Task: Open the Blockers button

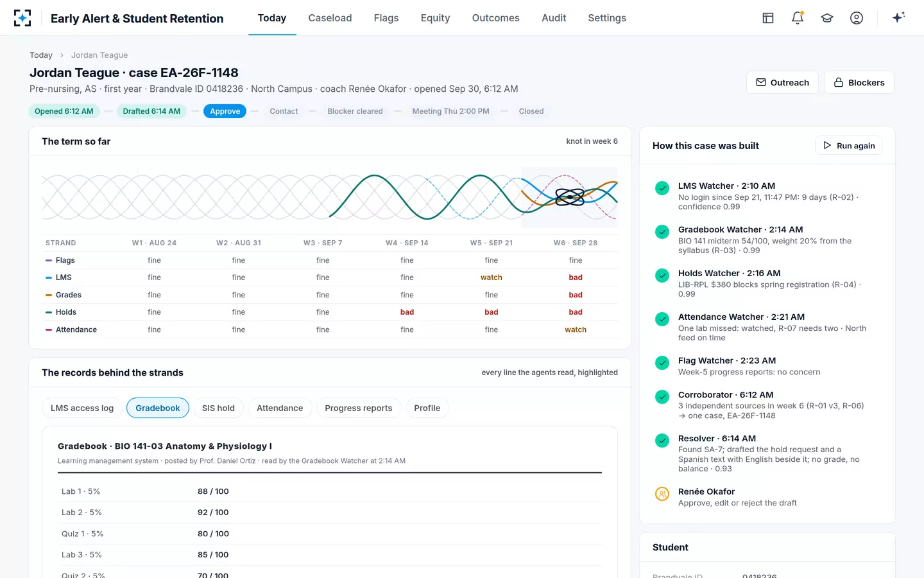Action: point(859,82)
